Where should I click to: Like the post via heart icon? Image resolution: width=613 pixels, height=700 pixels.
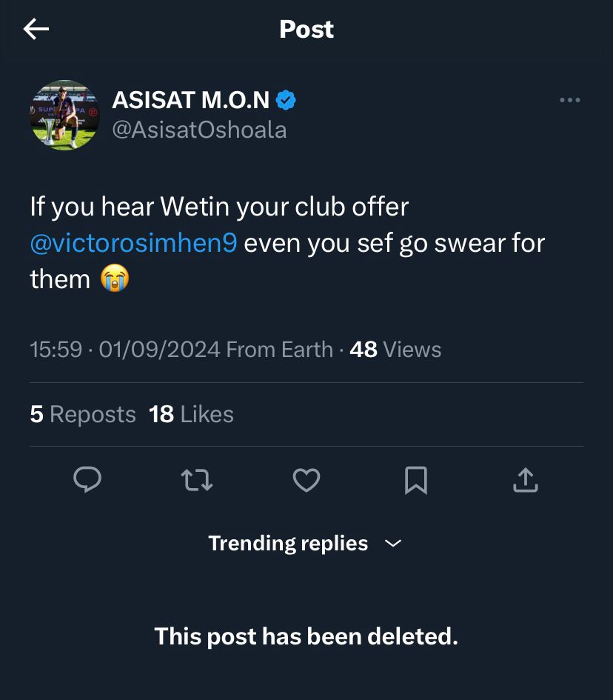tap(306, 480)
